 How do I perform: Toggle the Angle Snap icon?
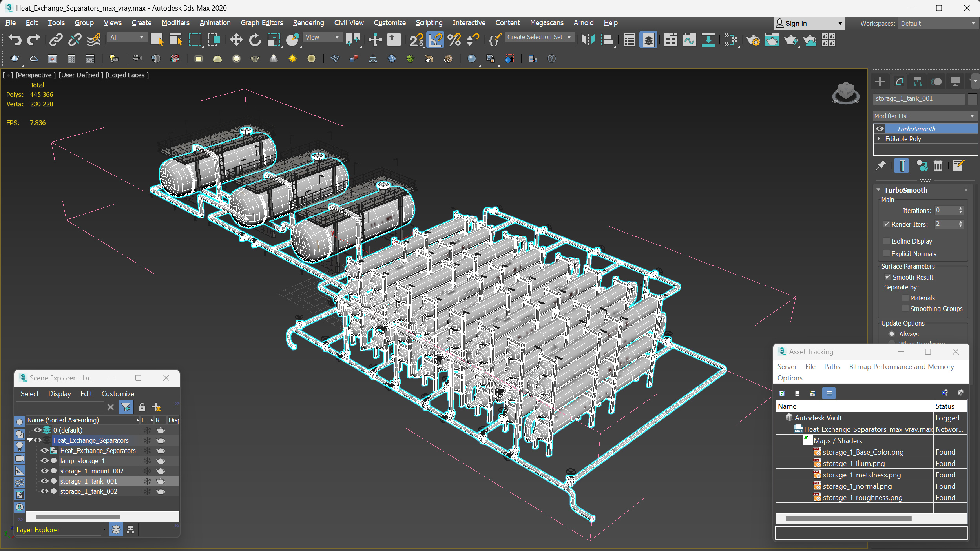click(435, 40)
